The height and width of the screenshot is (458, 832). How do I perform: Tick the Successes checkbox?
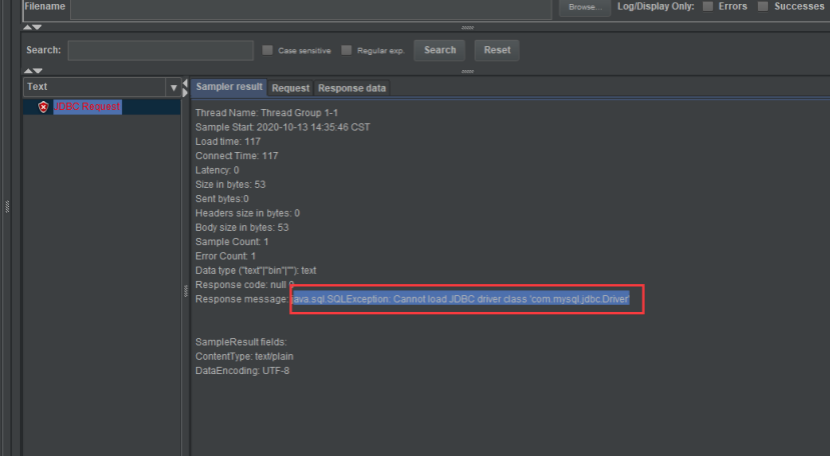click(x=763, y=6)
